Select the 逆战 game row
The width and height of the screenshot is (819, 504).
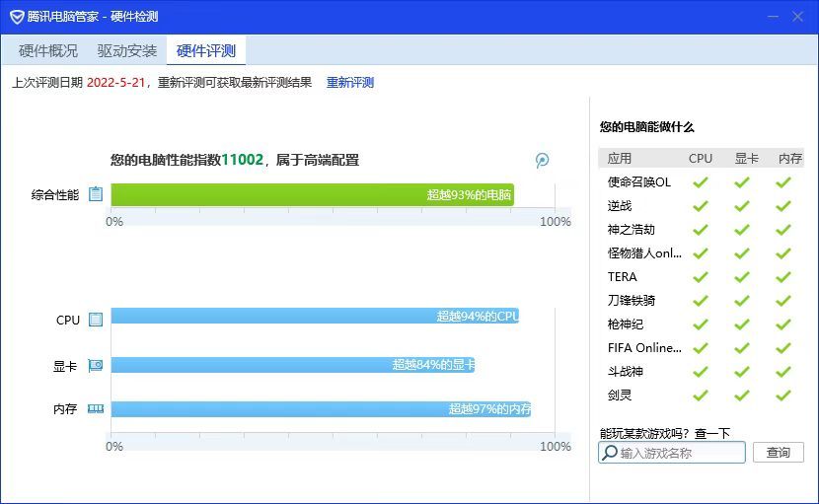point(701,206)
